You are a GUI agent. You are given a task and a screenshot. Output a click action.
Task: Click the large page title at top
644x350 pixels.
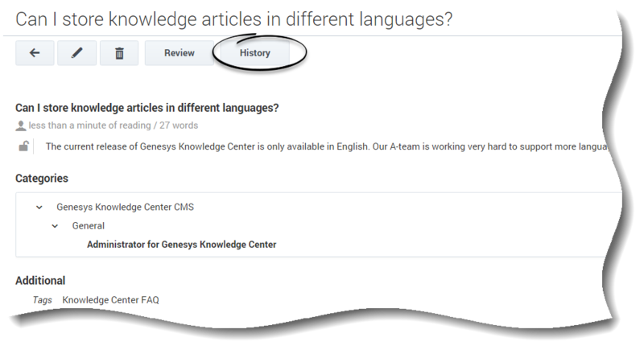tap(233, 19)
